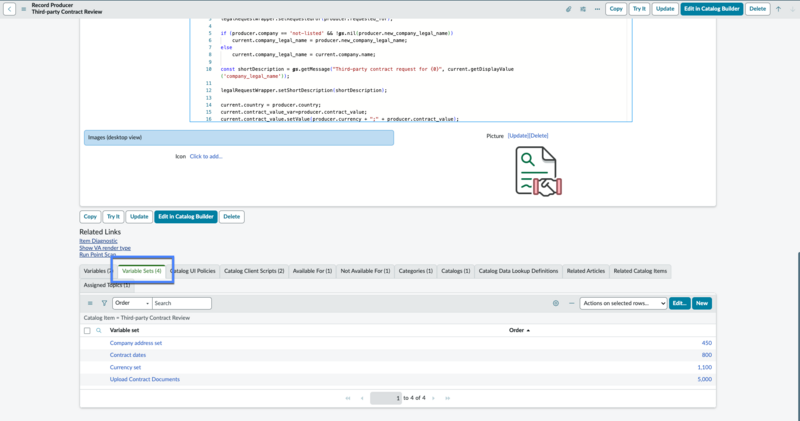Click Edit in Catalog Builder in header
The width and height of the screenshot is (800, 421).
tap(712, 9)
